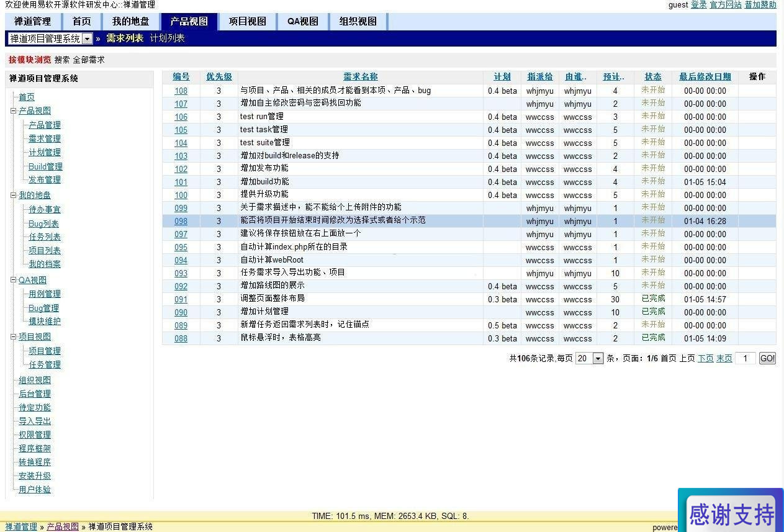Choose 按模块浏览 browse mode
The height and width of the screenshot is (532, 784).
(30, 60)
